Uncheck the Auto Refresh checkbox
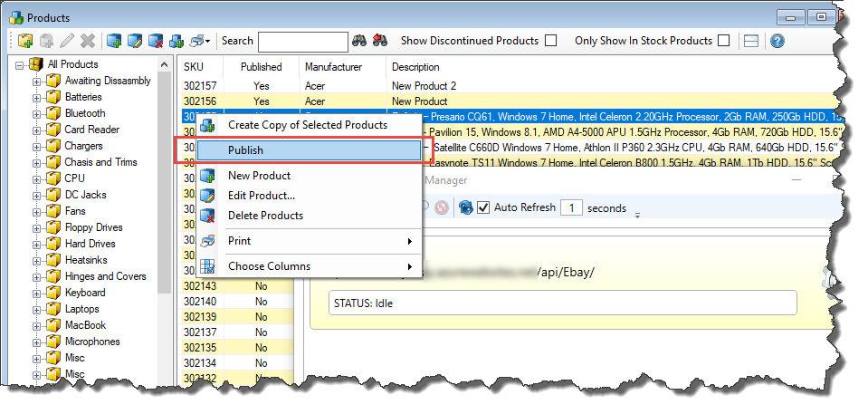 click(x=483, y=207)
